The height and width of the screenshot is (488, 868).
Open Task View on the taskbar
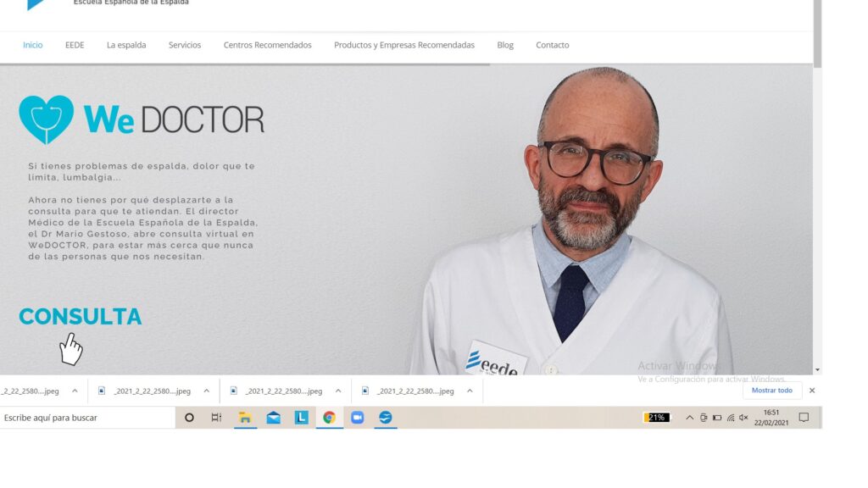coord(216,418)
